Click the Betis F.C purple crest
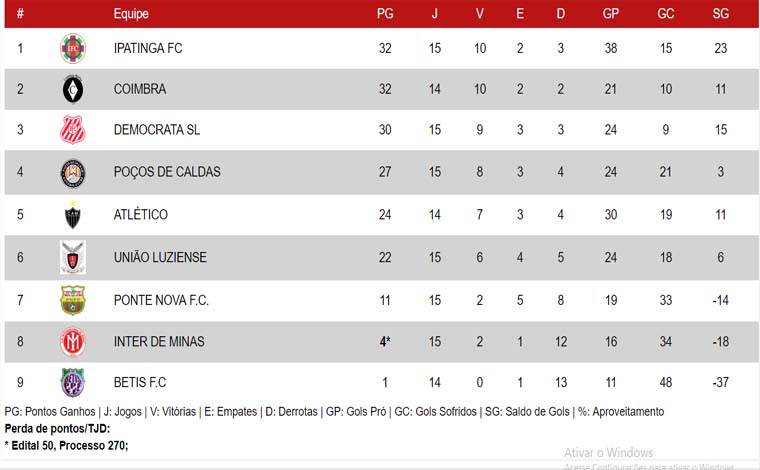Screen dimensions: 760x470 [x=73, y=382]
